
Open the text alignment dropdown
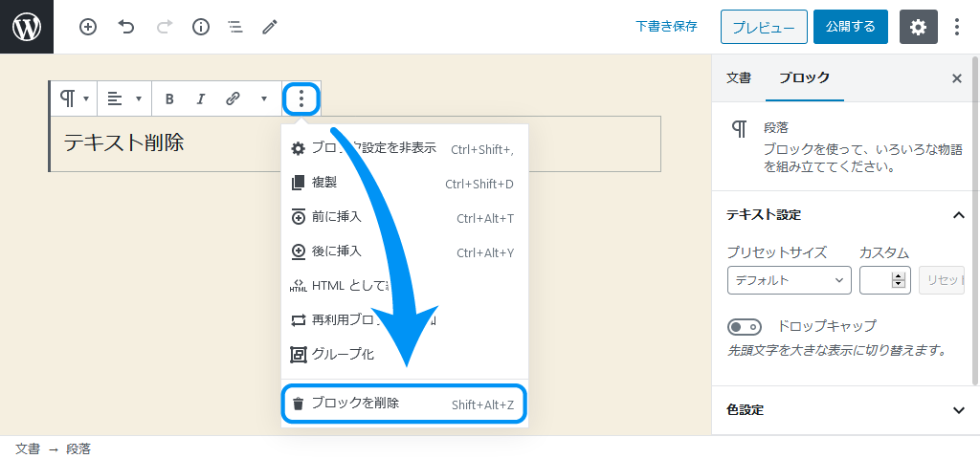(x=124, y=98)
